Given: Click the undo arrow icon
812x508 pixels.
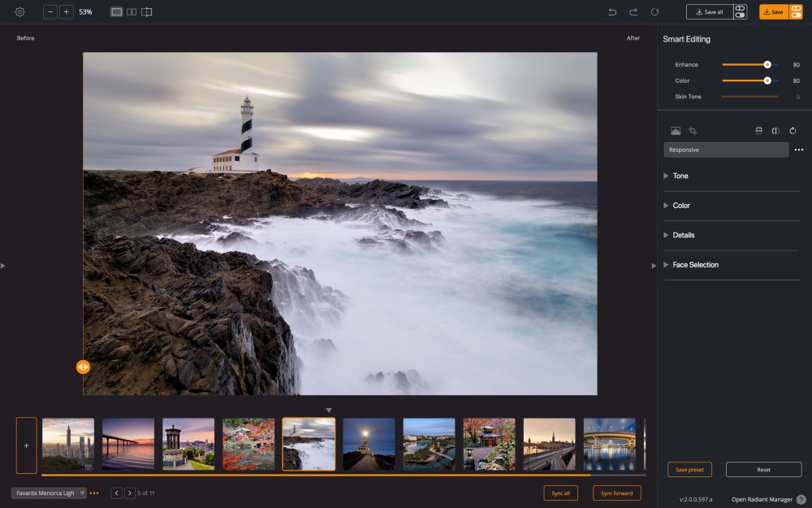Looking at the screenshot, I should (612, 12).
